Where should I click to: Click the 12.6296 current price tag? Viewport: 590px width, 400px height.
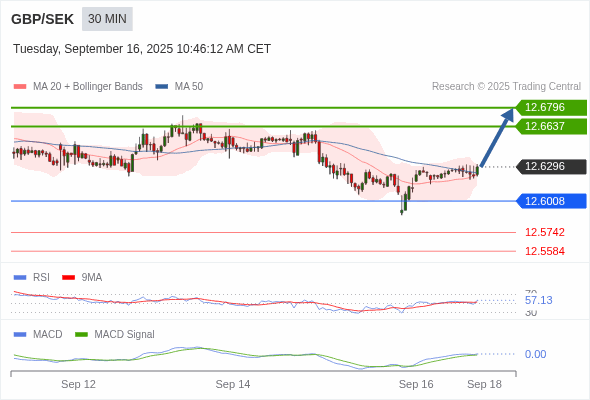551,166
